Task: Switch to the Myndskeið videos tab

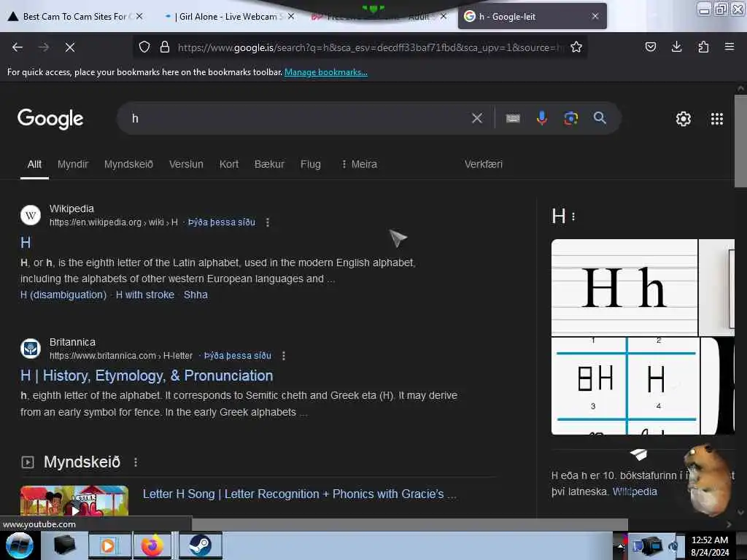Action: click(x=128, y=164)
